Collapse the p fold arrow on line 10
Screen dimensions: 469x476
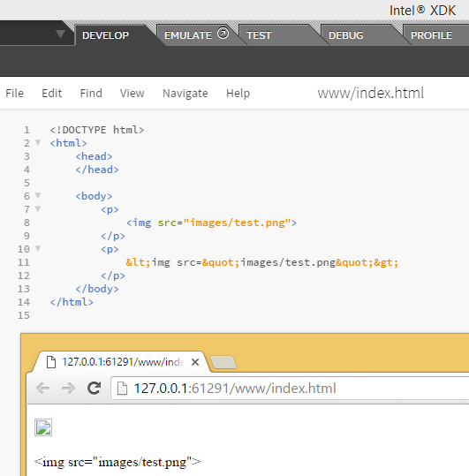coord(38,249)
